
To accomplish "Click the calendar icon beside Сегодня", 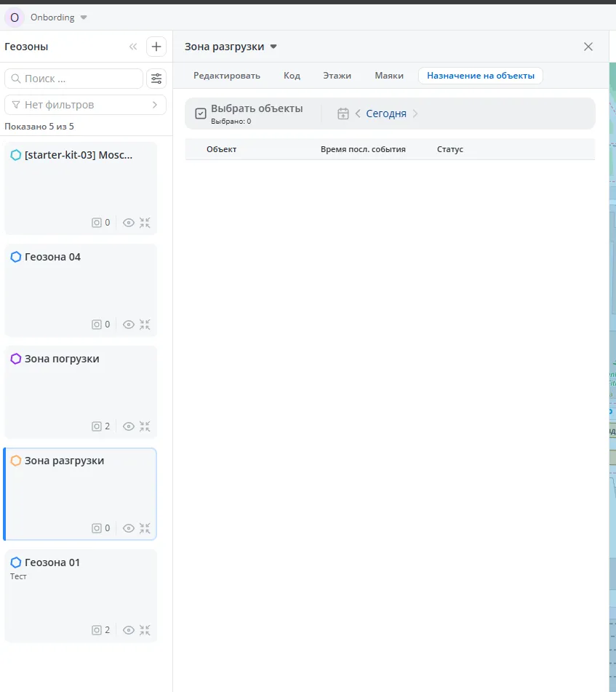I will point(343,114).
